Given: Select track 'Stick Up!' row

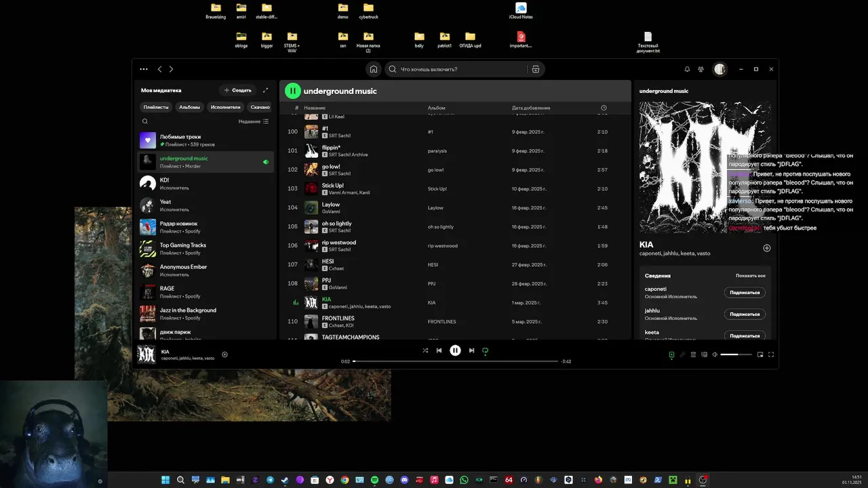Looking at the screenshot, I should pyautogui.click(x=455, y=188).
